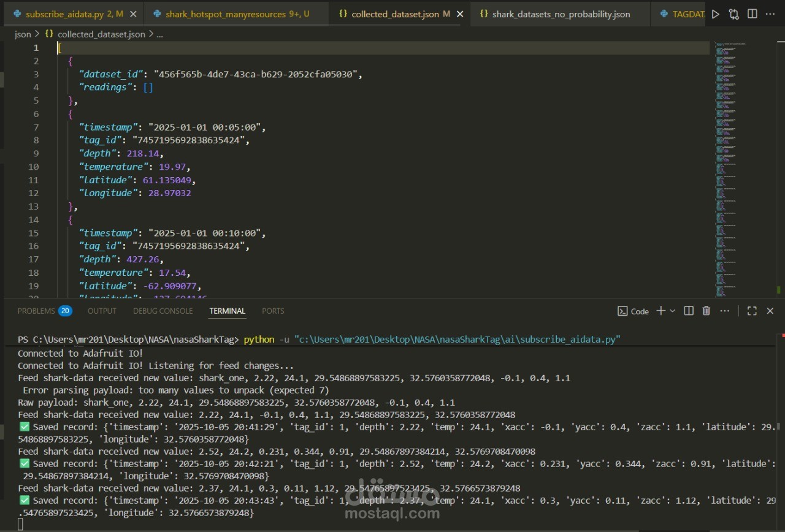The height and width of the screenshot is (532, 785).
Task: Toggle maximized panel size
Action: [752, 311]
